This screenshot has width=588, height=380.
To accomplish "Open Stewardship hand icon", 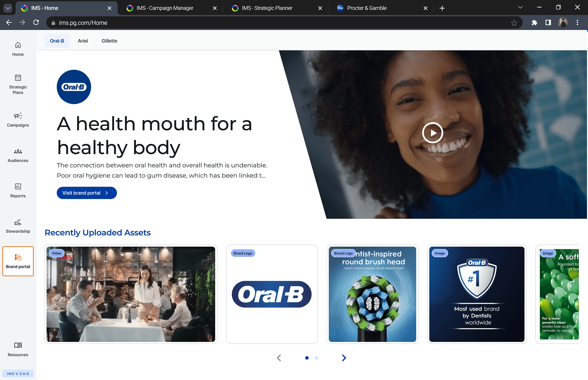I will [18, 222].
